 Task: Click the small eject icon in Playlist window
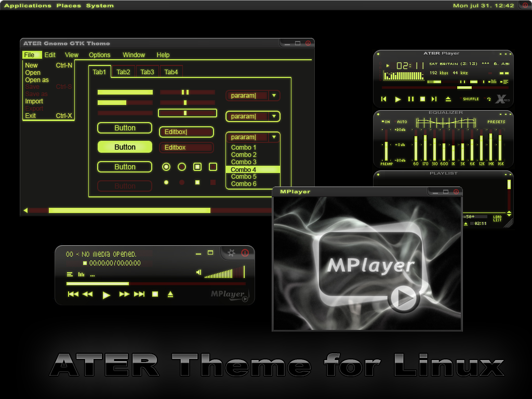pyautogui.click(x=466, y=223)
